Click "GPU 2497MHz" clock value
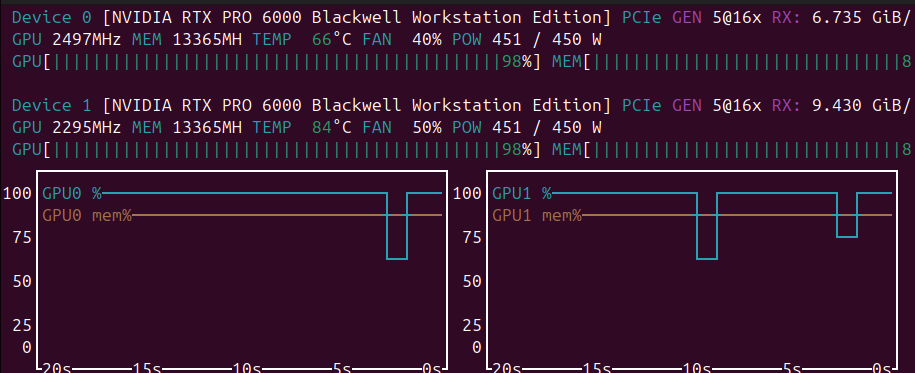 [67, 40]
